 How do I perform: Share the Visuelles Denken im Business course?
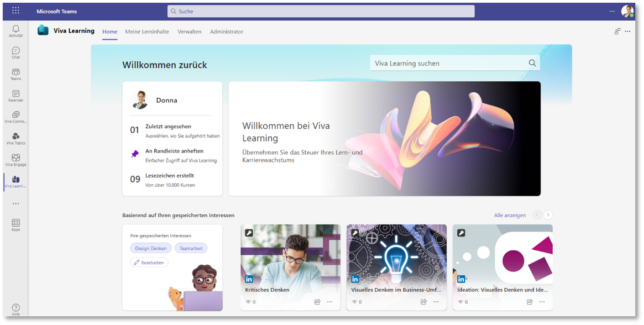(x=424, y=302)
